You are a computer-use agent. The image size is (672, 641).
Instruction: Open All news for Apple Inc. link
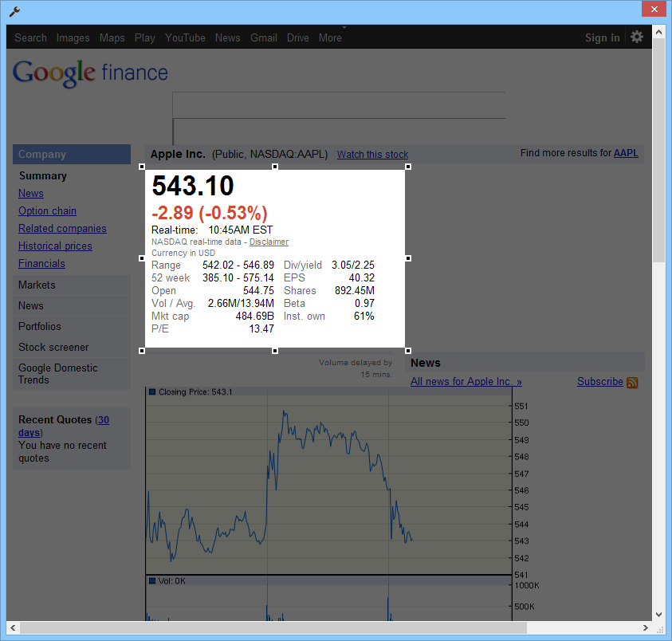pyautogui.click(x=466, y=382)
